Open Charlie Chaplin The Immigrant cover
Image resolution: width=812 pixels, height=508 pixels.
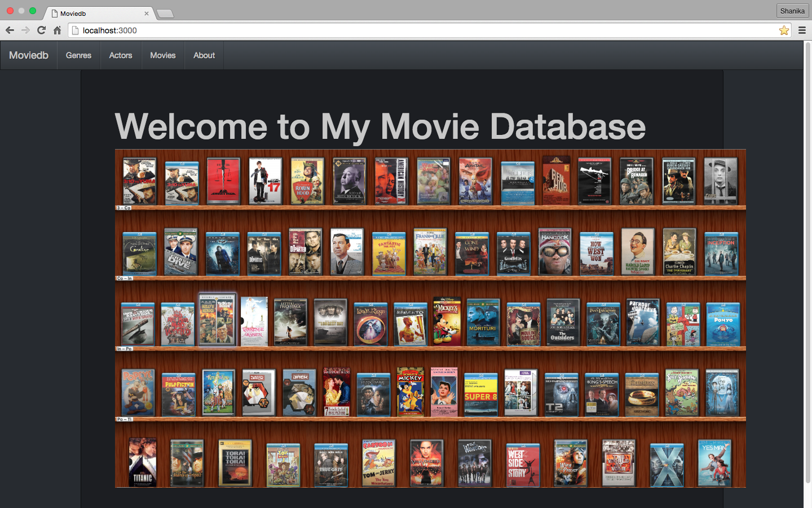tap(679, 252)
